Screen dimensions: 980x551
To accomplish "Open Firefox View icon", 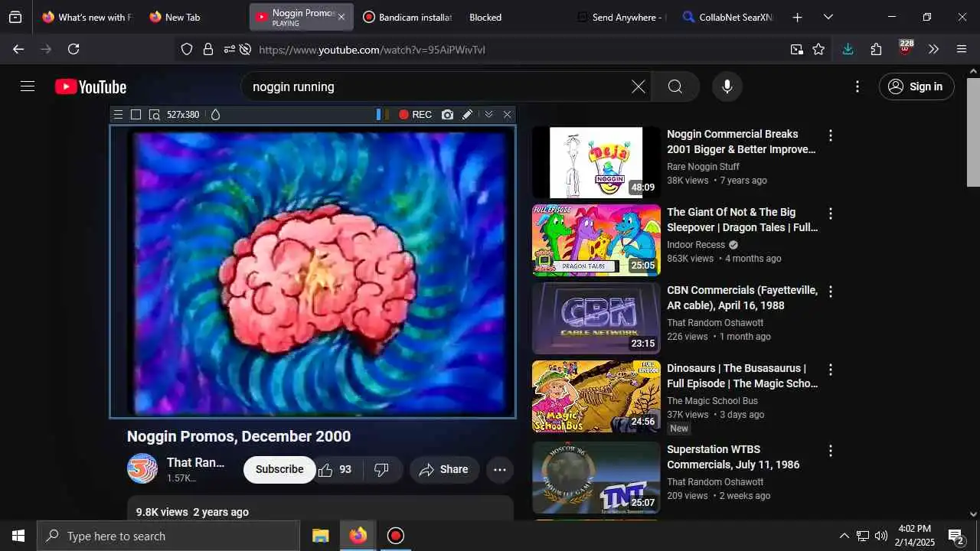I will point(15,17).
